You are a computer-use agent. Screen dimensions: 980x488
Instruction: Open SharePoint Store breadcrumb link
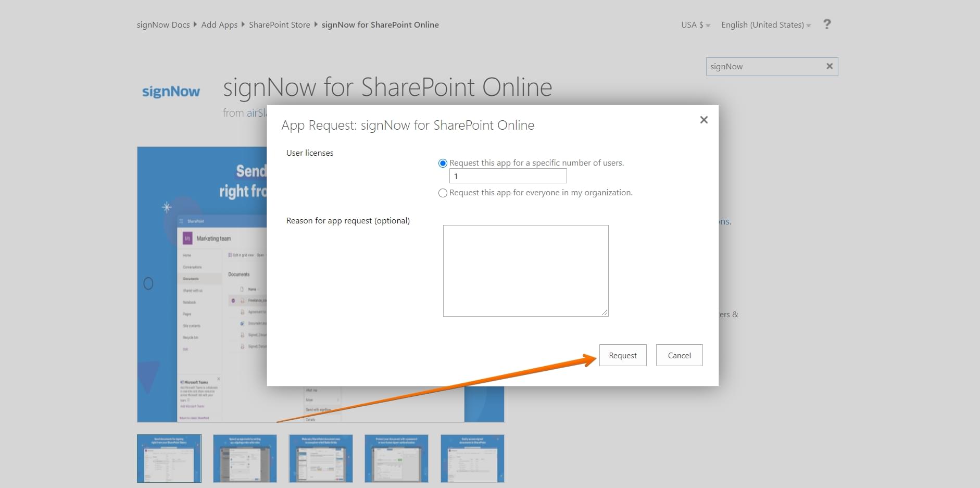click(279, 25)
